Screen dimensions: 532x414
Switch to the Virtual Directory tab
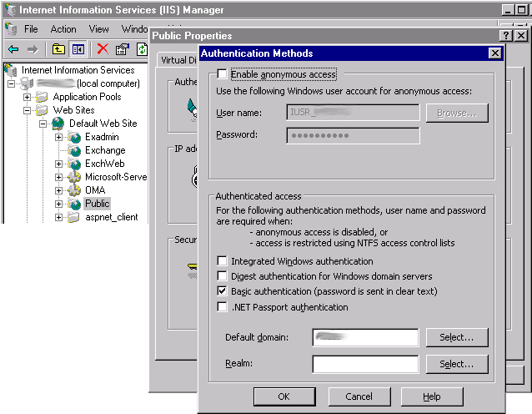coord(178,60)
